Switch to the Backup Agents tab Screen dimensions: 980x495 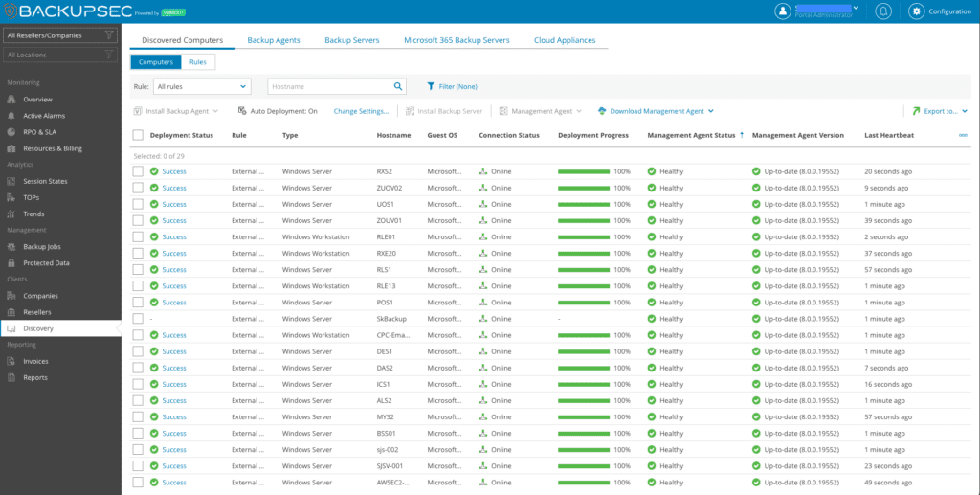(274, 40)
